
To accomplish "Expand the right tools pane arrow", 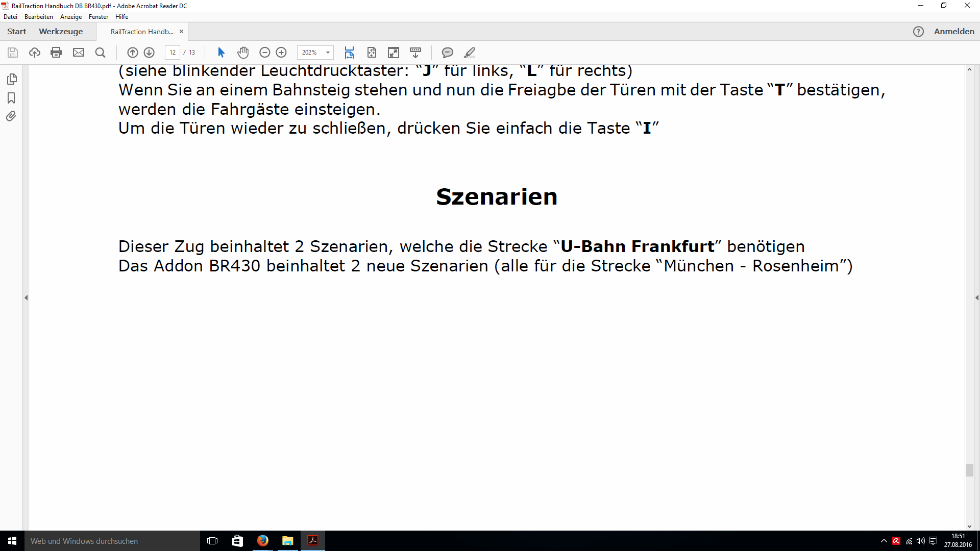I will (976, 297).
